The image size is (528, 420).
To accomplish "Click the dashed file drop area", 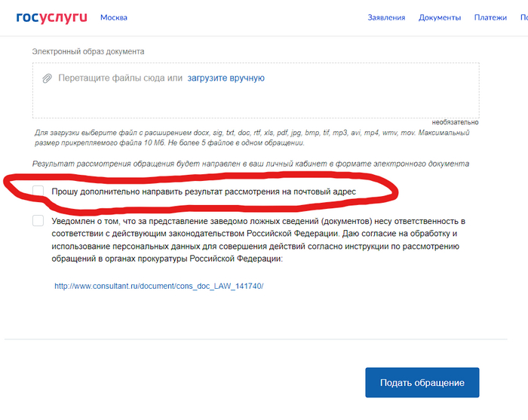I will click(x=256, y=90).
